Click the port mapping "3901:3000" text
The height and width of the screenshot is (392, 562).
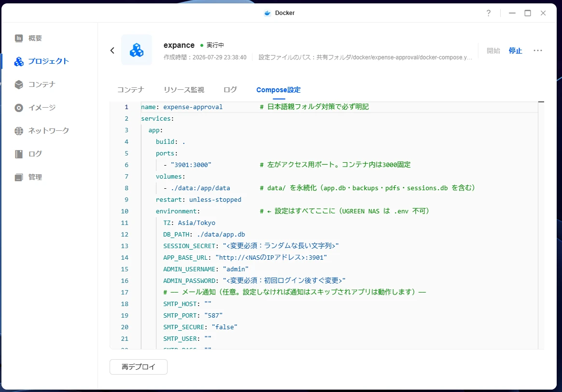pyautogui.click(x=191, y=165)
